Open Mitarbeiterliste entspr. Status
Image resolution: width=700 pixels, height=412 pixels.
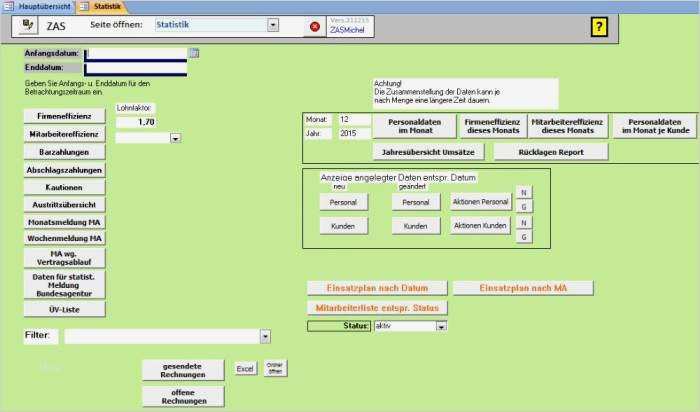click(x=377, y=308)
